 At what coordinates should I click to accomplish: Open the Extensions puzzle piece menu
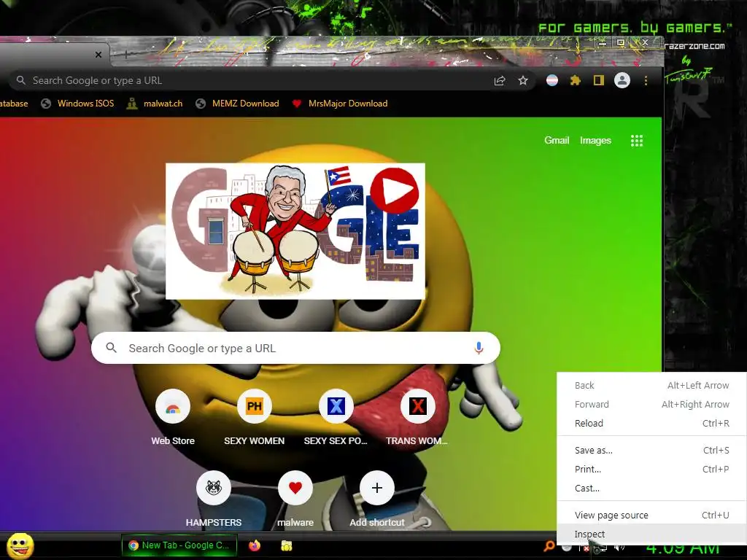[x=576, y=80]
